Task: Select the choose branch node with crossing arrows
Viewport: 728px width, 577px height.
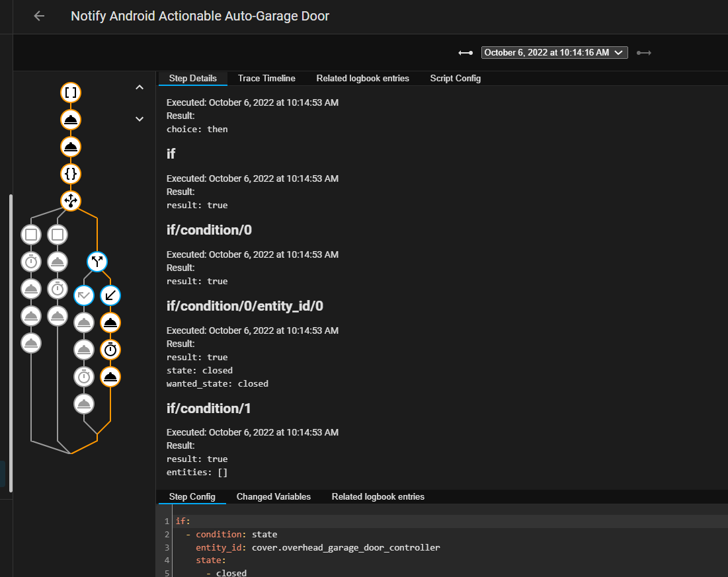Action: (71, 201)
